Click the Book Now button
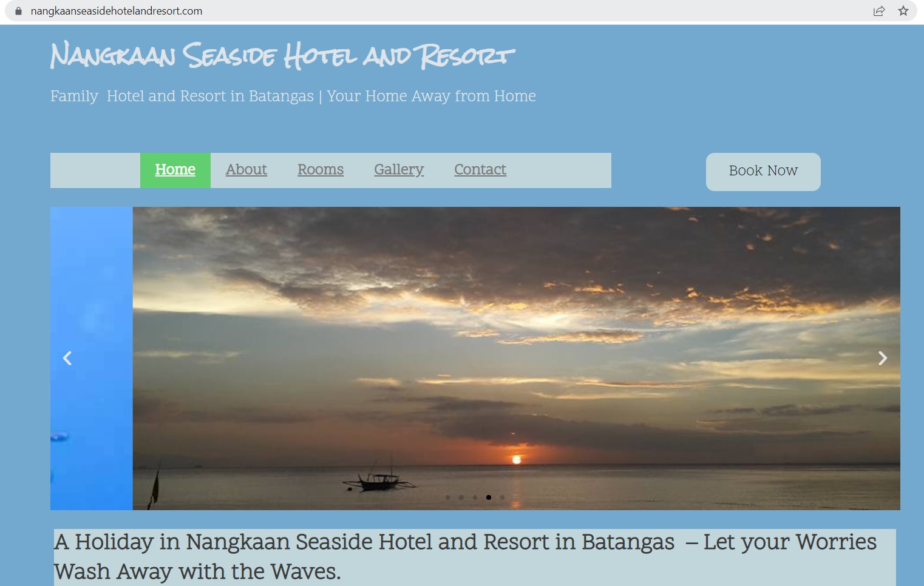 [763, 172]
